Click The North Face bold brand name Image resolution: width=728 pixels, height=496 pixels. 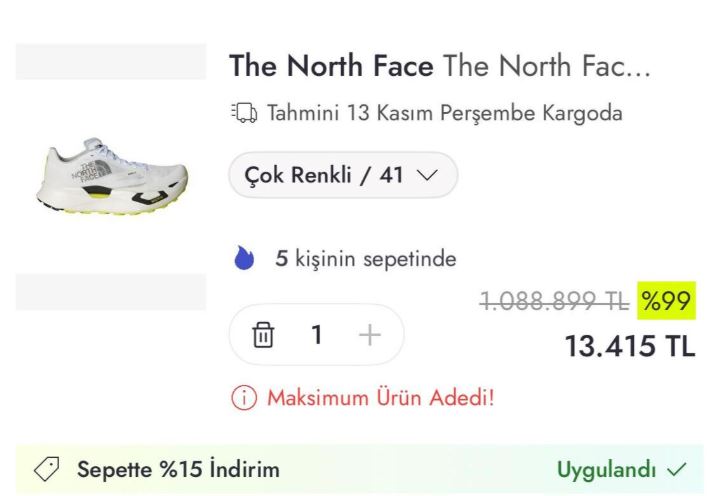(331, 67)
